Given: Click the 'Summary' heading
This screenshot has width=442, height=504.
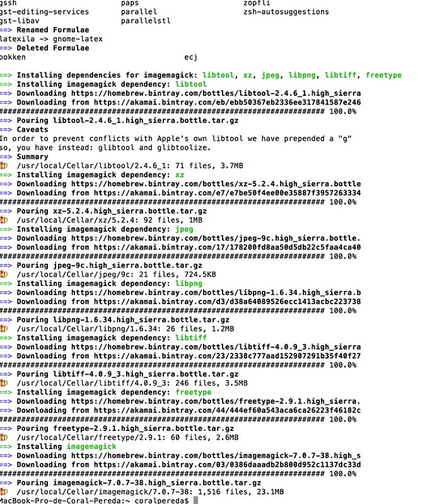Looking at the screenshot, I should 33,156.
